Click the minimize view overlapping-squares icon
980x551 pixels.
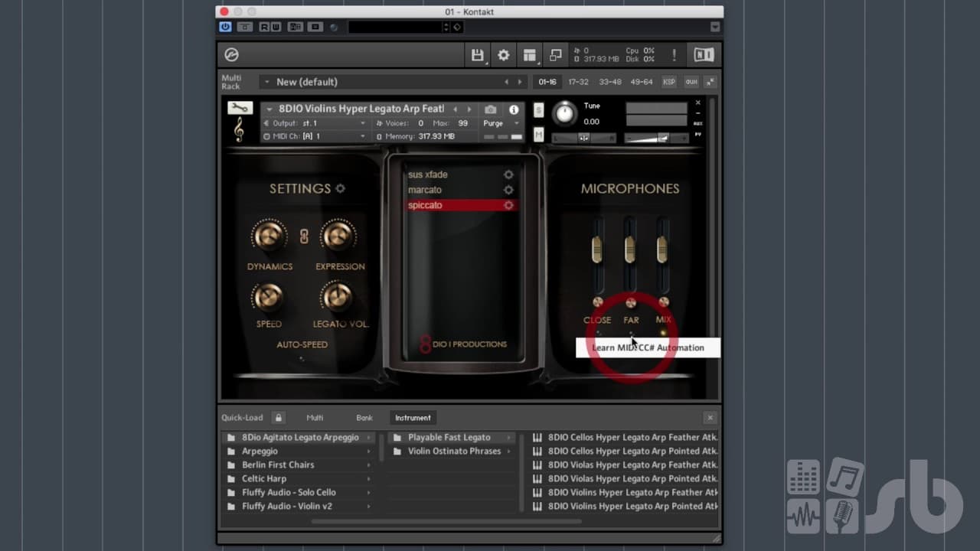[556, 55]
